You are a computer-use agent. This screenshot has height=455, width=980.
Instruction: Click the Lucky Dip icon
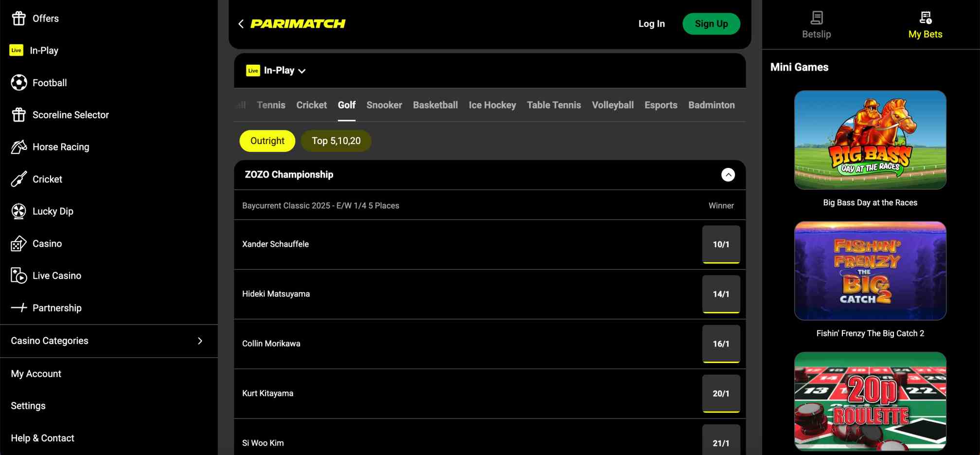pyautogui.click(x=19, y=211)
